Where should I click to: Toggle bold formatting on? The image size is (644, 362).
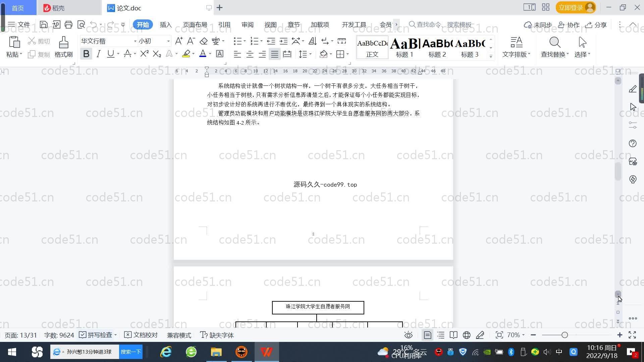pyautogui.click(x=86, y=54)
